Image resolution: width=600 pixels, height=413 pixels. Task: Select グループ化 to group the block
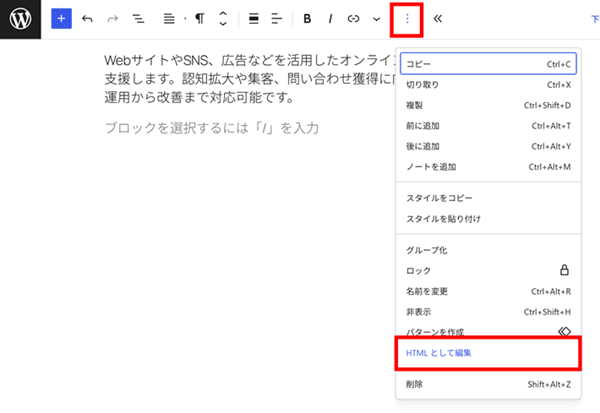488,250
